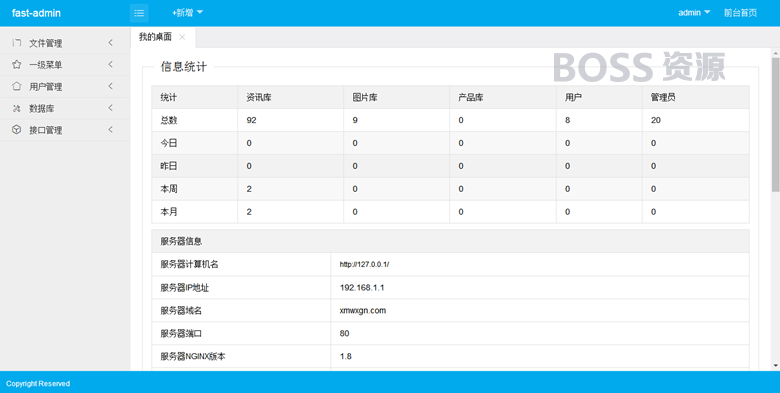The width and height of the screenshot is (780, 393).
Task: Click the Copyright Reserved footer text
Action: coord(38,384)
